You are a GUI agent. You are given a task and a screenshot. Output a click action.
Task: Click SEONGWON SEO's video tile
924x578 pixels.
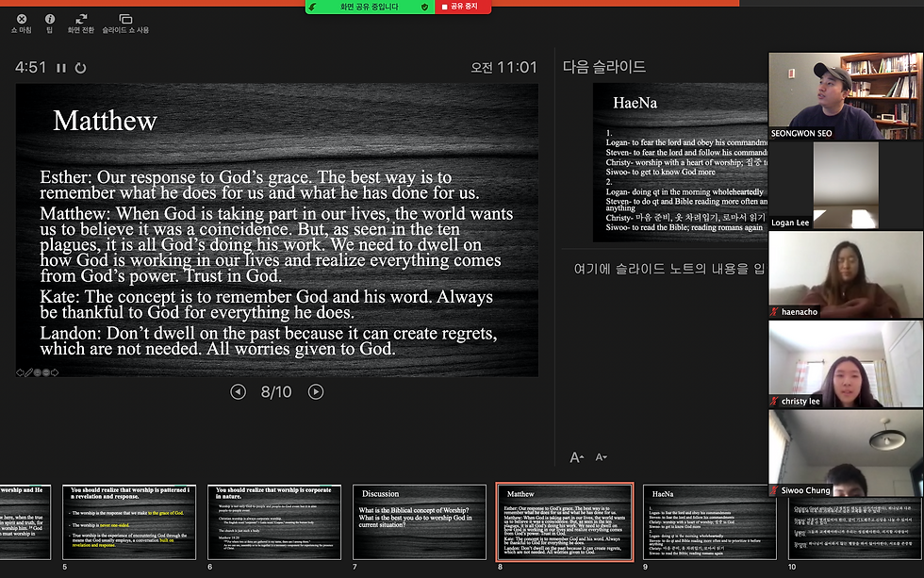[x=846, y=96]
